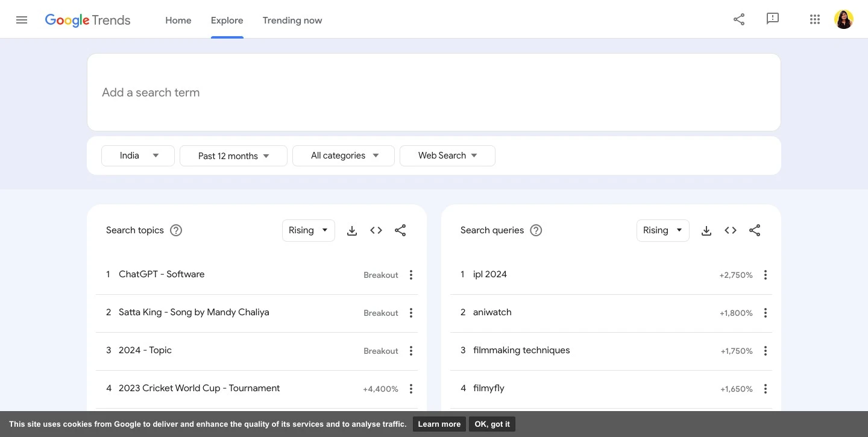Open the send feedback icon
The image size is (868, 437).
pos(773,19)
